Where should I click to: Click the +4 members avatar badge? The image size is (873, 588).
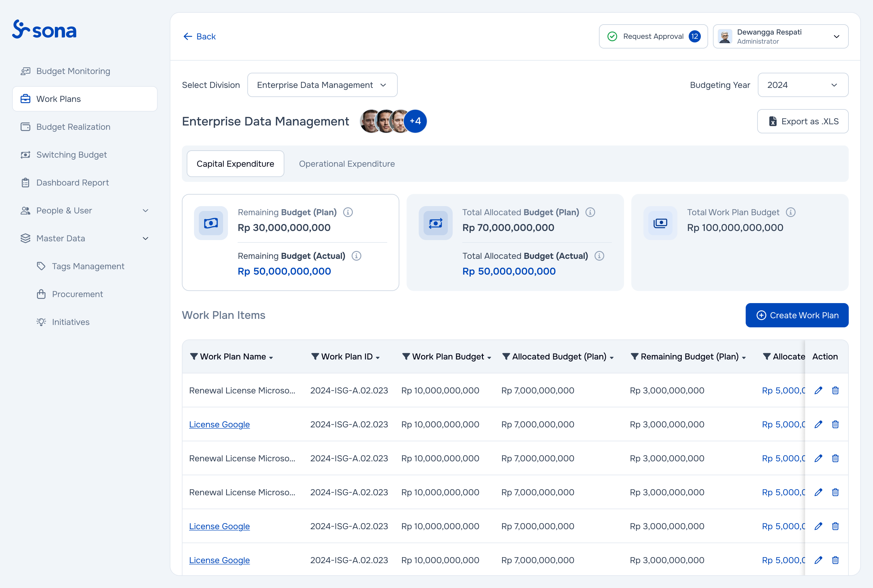[x=415, y=121]
